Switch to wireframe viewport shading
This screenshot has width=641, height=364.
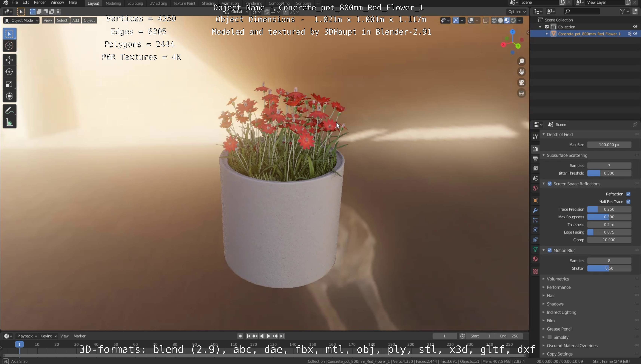coord(494,21)
